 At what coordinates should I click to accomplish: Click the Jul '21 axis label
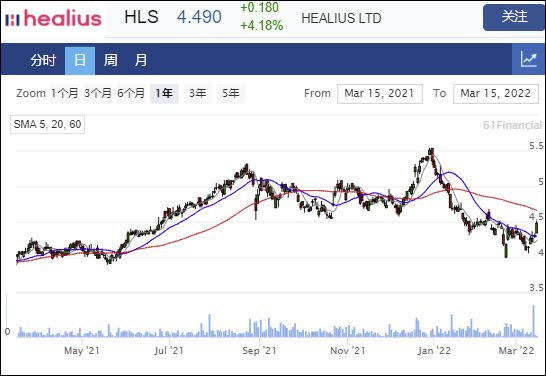(x=169, y=350)
